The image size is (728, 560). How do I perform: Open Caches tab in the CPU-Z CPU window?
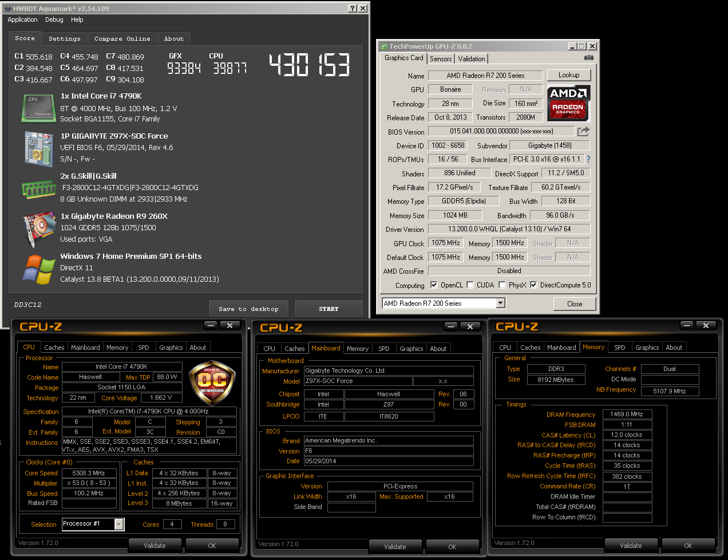pyautogui.click(x=54, y=347)
